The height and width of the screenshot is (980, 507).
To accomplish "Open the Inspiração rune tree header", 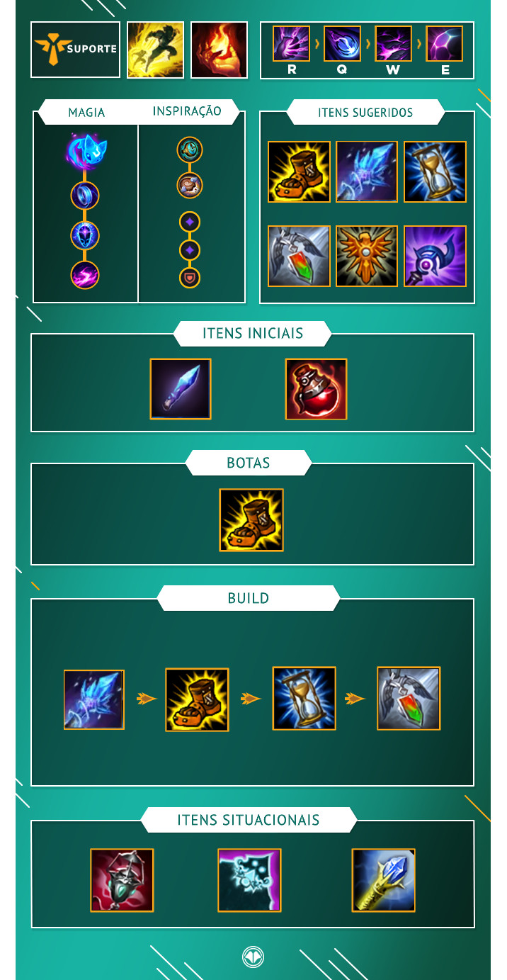I will pos(187,111).
